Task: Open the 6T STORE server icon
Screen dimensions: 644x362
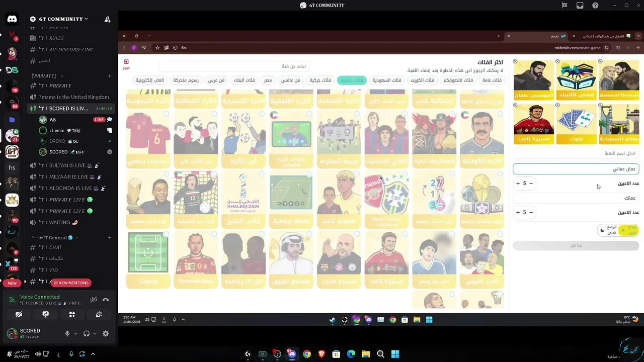Action: 12,151
